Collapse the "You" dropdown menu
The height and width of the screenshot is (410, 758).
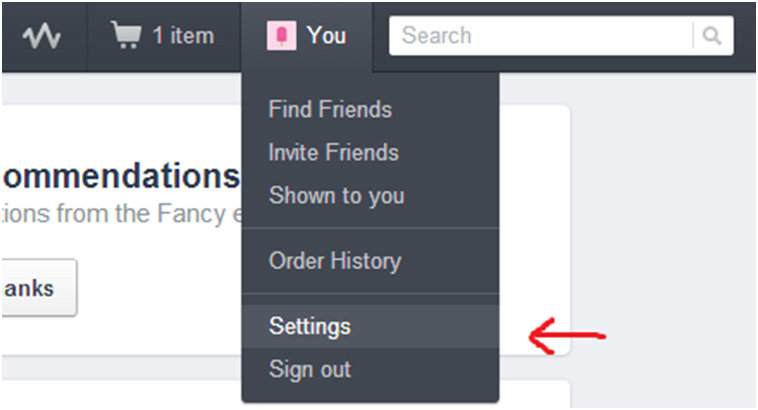[326, 36]
